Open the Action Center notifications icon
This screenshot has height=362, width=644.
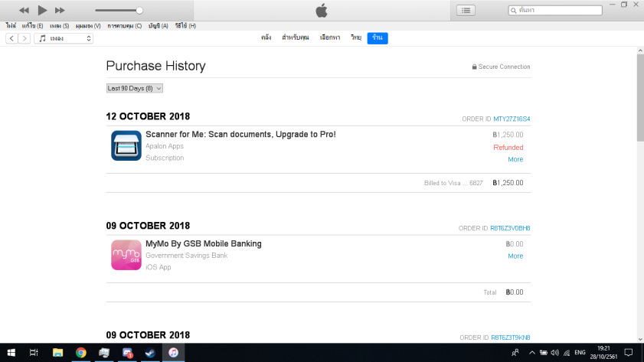pyautogui.click(x=629, y=353)
